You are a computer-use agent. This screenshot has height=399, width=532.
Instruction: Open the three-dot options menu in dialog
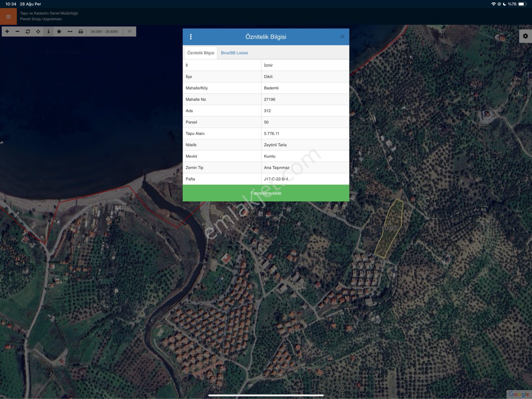pos(191,37)
